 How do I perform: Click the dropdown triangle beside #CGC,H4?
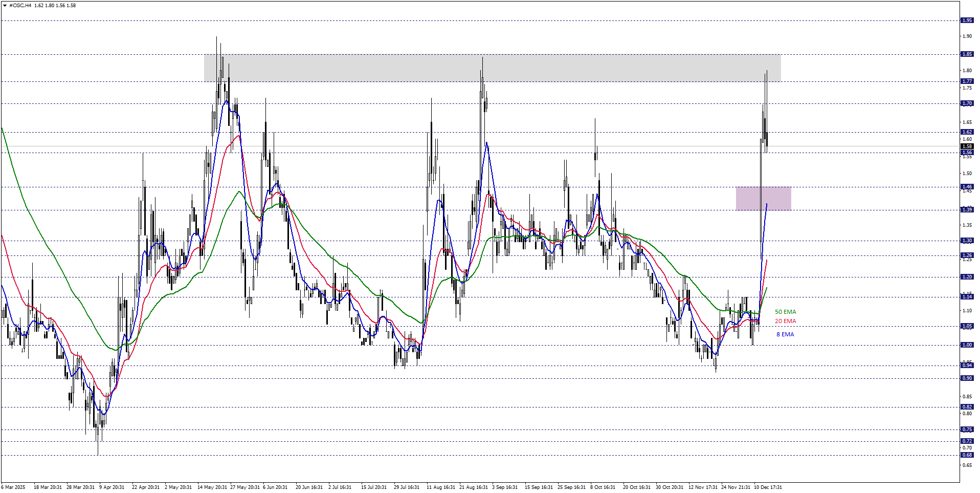click(5, 6)
